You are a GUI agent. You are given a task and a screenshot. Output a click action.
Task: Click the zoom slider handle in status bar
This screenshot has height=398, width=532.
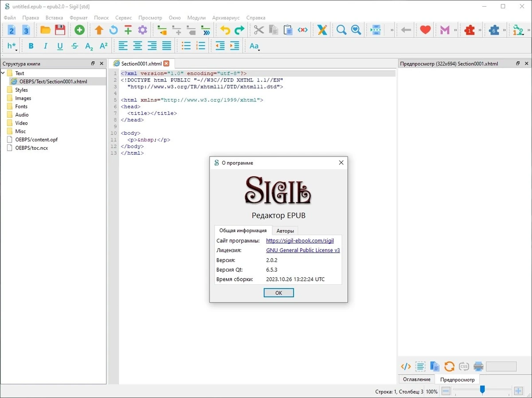[482, 390]
